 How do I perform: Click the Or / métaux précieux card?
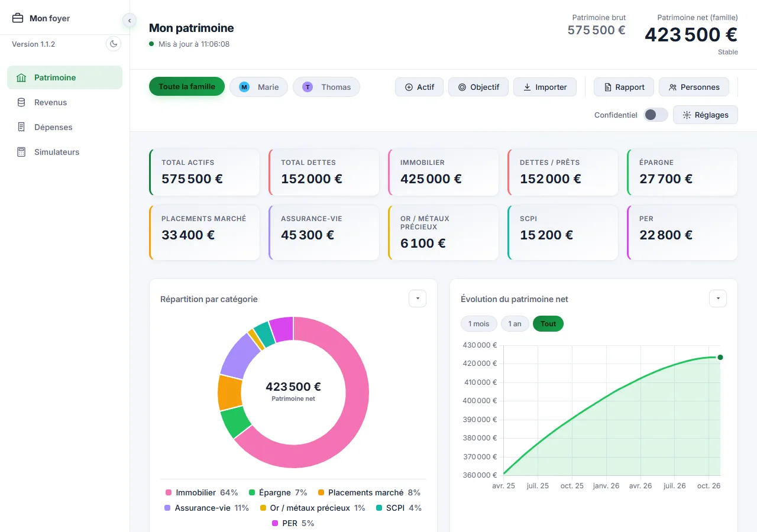[443, 232]
